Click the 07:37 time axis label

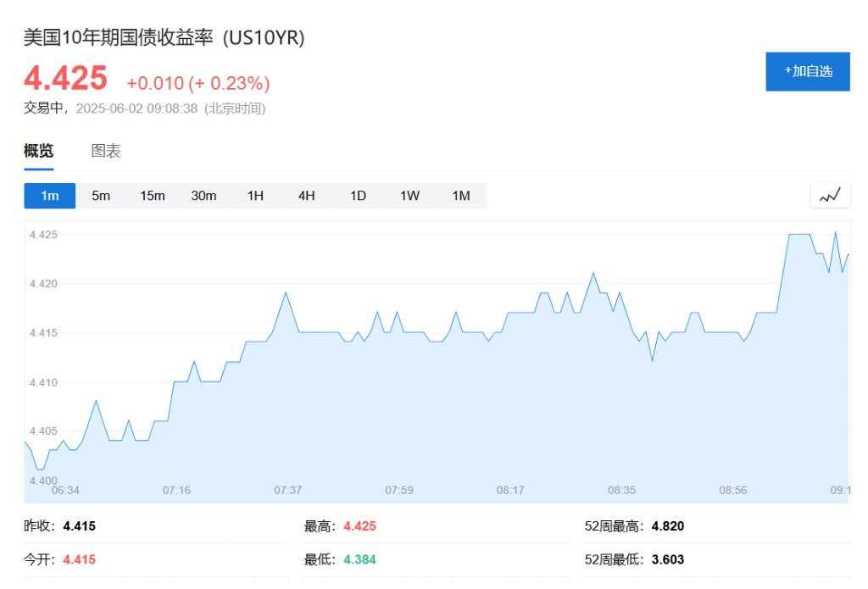point(288,490)
